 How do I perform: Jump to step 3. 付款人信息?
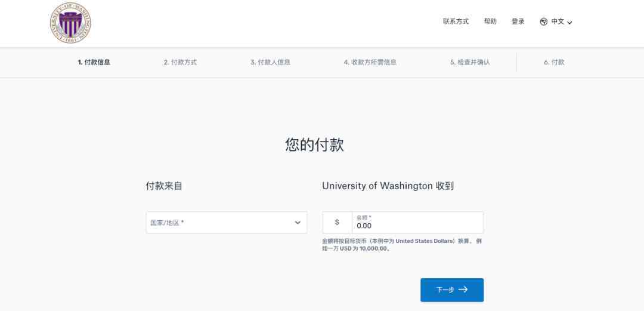point(270,62)
